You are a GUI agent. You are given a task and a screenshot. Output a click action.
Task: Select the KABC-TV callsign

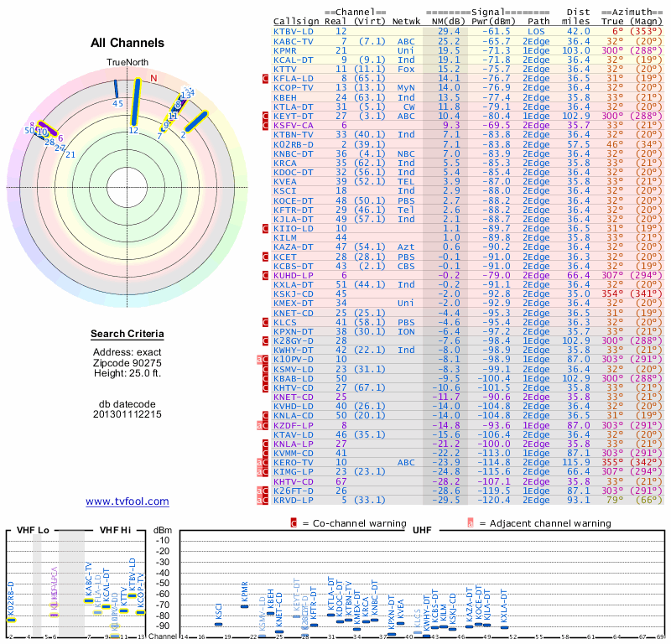(x=294, y=41)
